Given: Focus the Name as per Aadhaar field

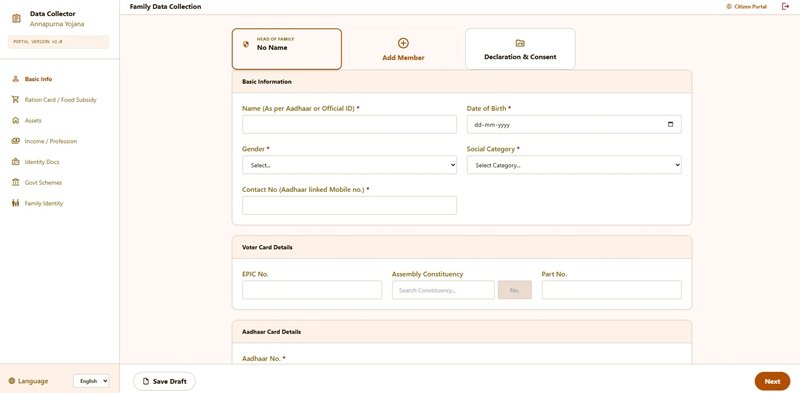Looking at the screenshot, I should tap(349, 125).
